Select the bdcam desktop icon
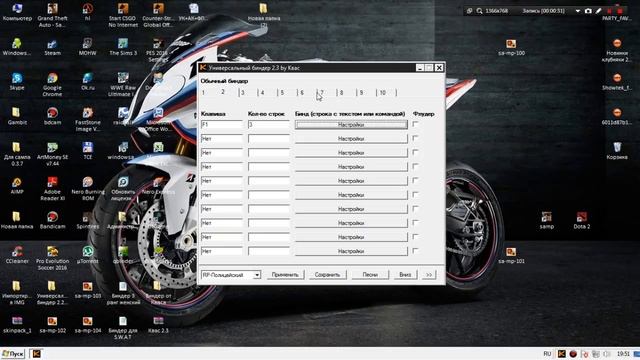This screenshot has width=640, height=360. coord(52,116)
